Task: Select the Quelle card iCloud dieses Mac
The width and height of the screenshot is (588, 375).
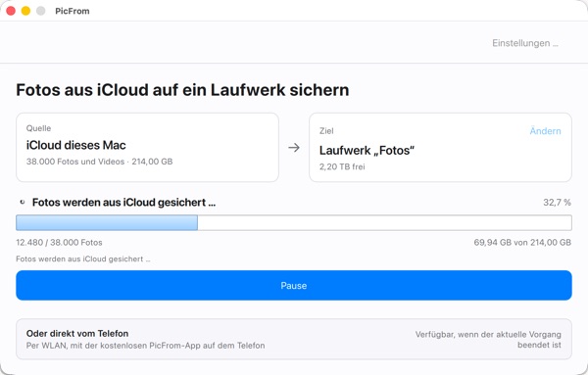Action: tap(147, 147)
